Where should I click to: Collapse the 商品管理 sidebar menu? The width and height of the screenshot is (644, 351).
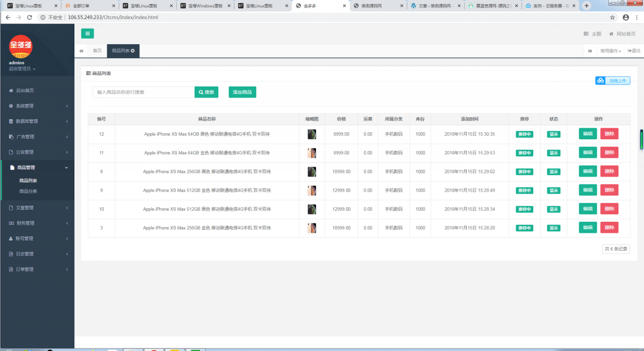point(37,167)
